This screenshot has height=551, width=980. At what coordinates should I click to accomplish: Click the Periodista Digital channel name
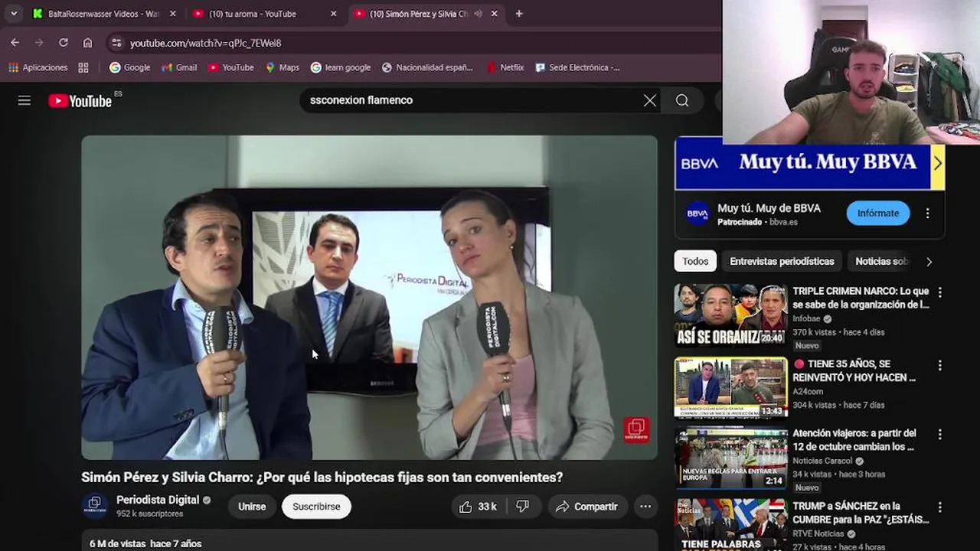click(x=158, y=500)
